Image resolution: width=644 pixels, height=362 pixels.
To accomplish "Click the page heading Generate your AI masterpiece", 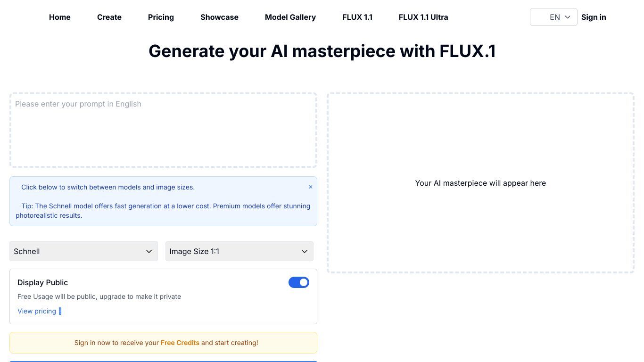I will (x=322, y=51).
